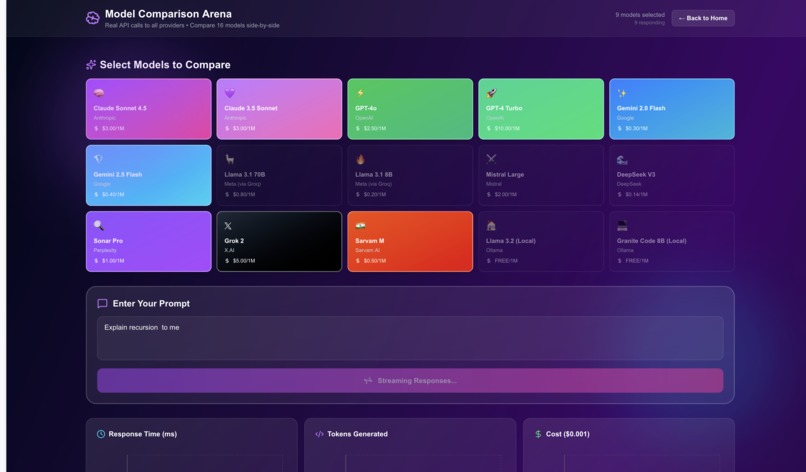
Task: Click the dollar icon on Grok 2 price
Action: [x=227, y=261]
